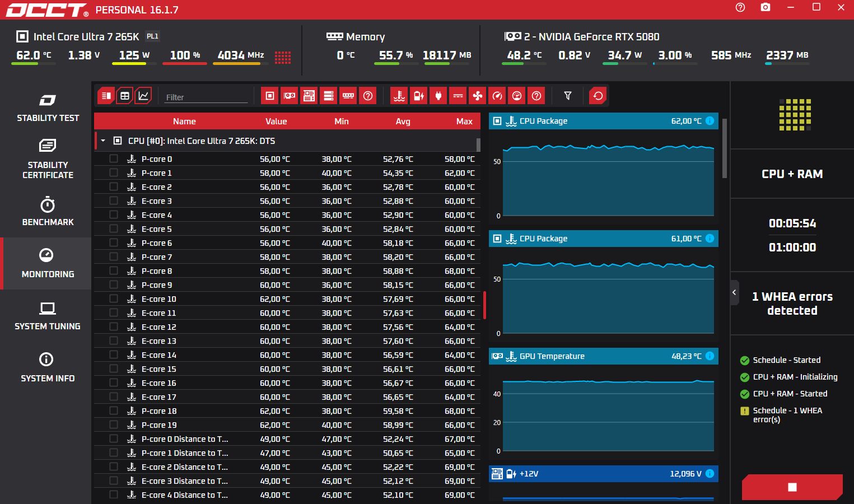Click the 'CPU + RAM - Started' log entry

click(783, 394)
